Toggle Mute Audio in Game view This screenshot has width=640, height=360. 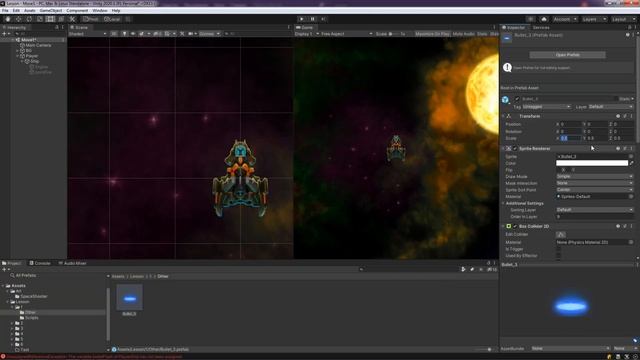[463, 34]
